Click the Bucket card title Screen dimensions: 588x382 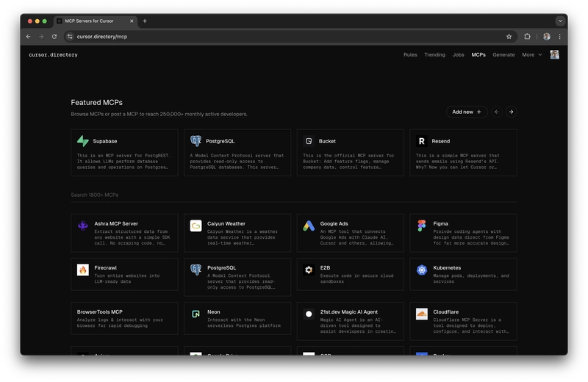327,141
